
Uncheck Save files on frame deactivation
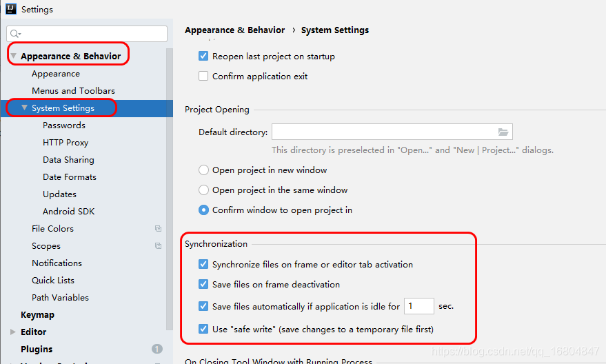(203, 284)
